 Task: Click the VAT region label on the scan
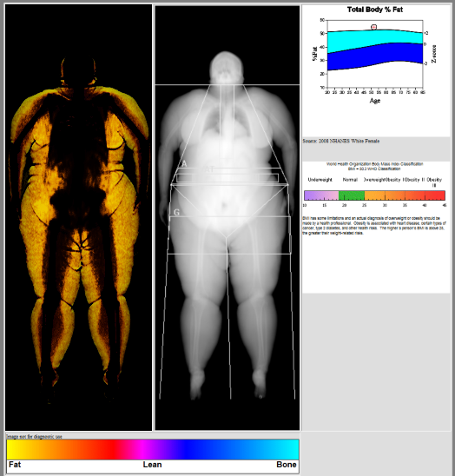tap(207, 169)
